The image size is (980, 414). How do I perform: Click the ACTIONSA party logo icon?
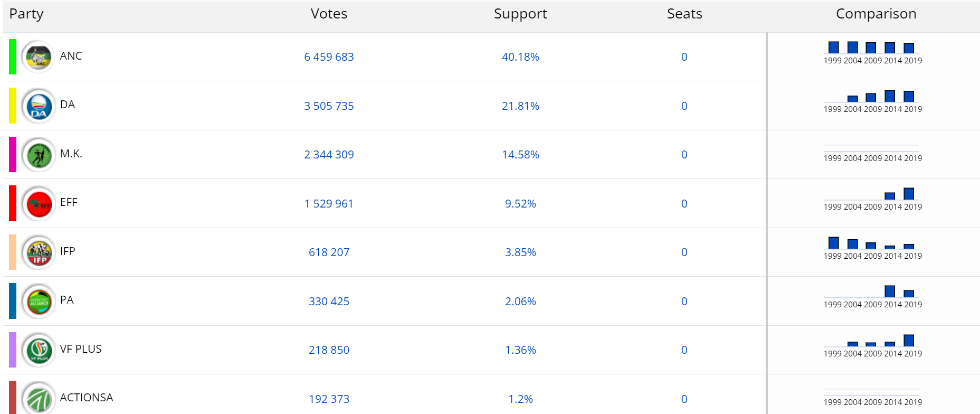[x=39, y=398]
